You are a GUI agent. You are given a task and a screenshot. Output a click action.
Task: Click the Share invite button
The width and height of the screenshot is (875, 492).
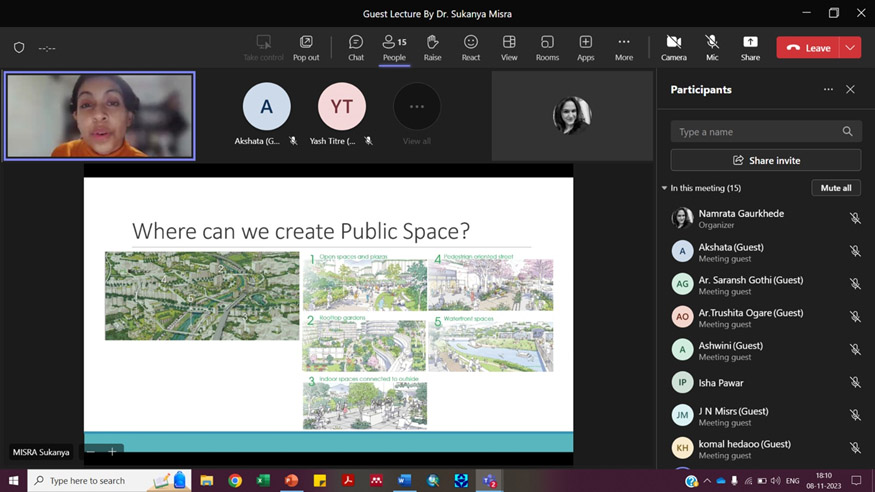click(x=765, y=160)
